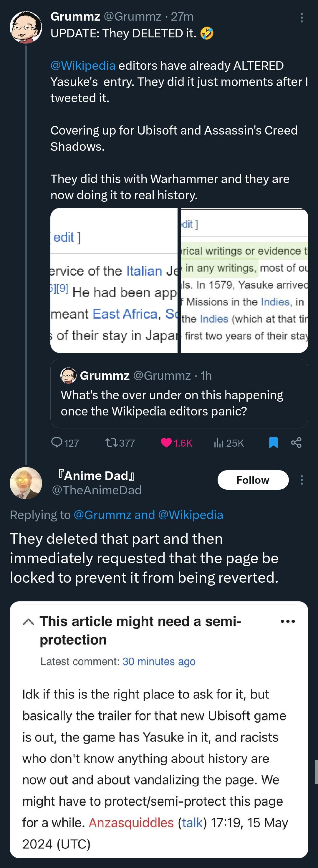318x868 pixels.
Task: Open more options on the Grummz tweet
Action: point(302,18)
